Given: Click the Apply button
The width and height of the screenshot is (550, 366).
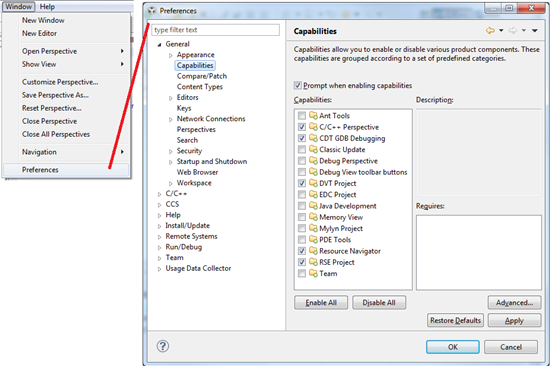Looking at the screenshot, I should coord(514,320).
